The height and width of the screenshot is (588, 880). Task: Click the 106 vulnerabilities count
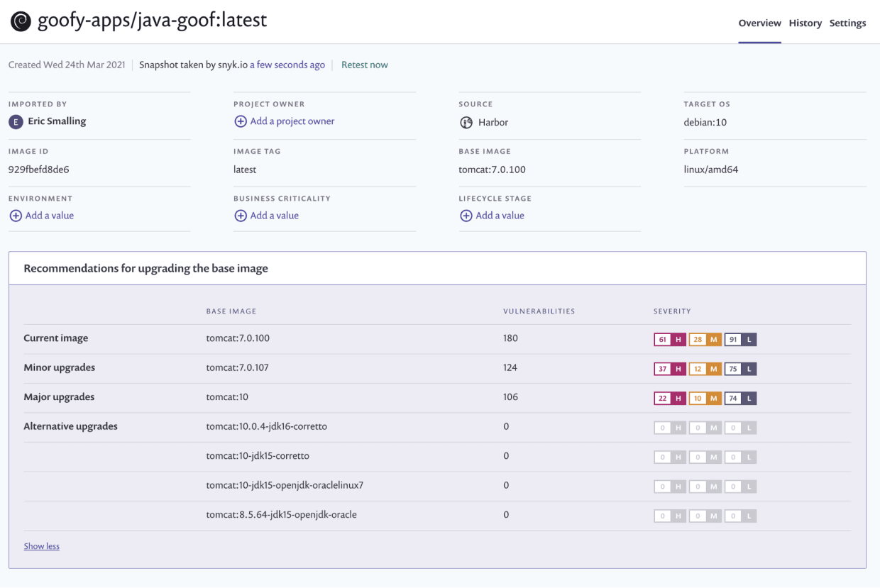[510, 397]
